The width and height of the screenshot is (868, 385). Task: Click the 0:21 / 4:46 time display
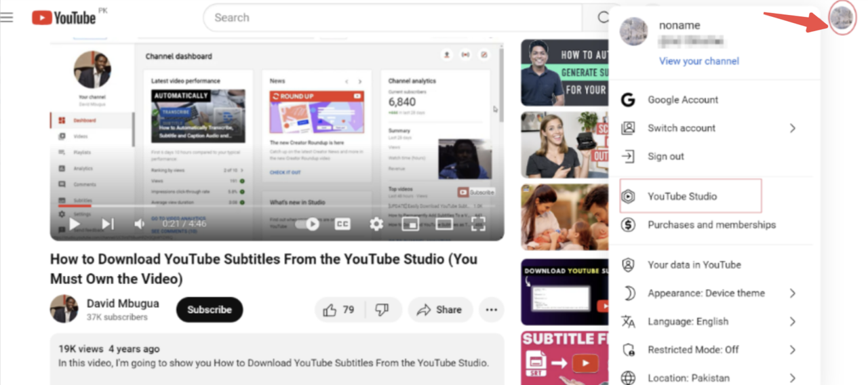coord(184,224)
